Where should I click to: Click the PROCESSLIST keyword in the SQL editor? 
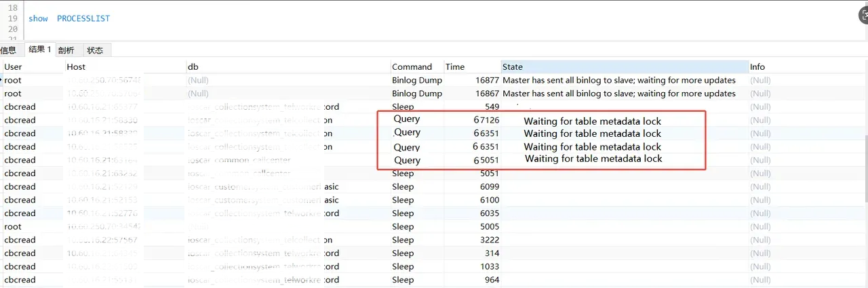pos(83,18)
